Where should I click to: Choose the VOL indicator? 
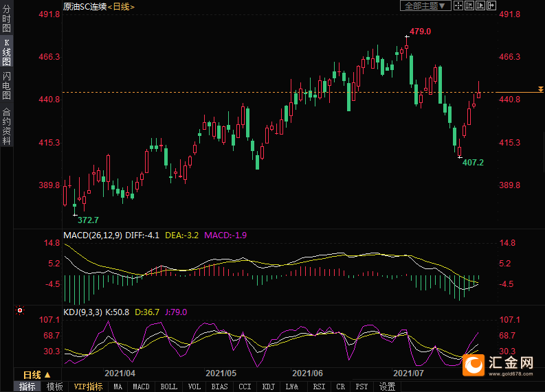pyautogui.click(x=194, y=387)
